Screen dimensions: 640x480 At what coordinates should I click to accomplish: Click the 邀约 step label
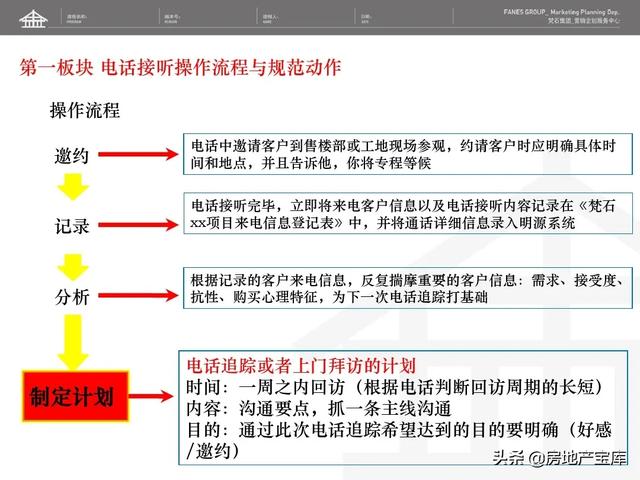72,156
